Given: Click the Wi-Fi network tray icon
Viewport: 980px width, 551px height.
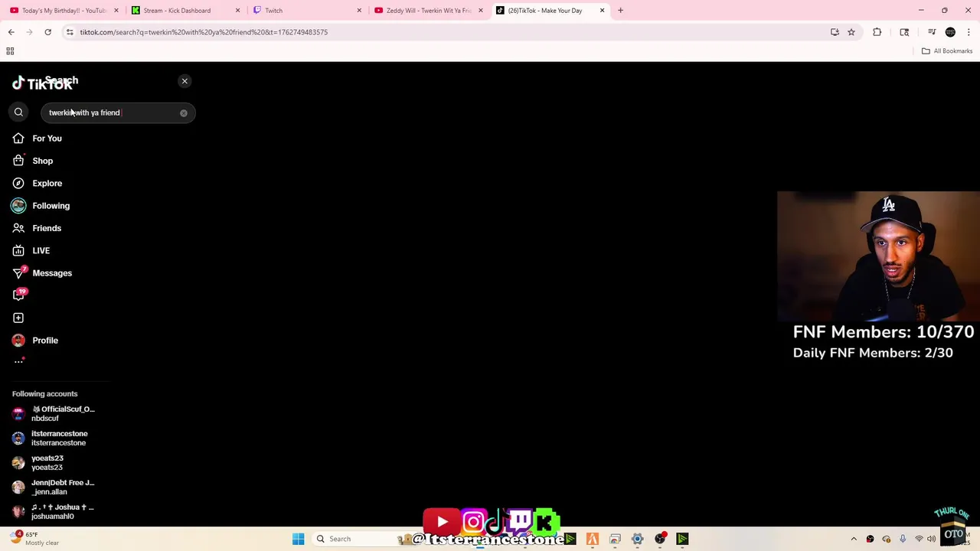Looking at the screenshot, I should (x=919, y=539).
